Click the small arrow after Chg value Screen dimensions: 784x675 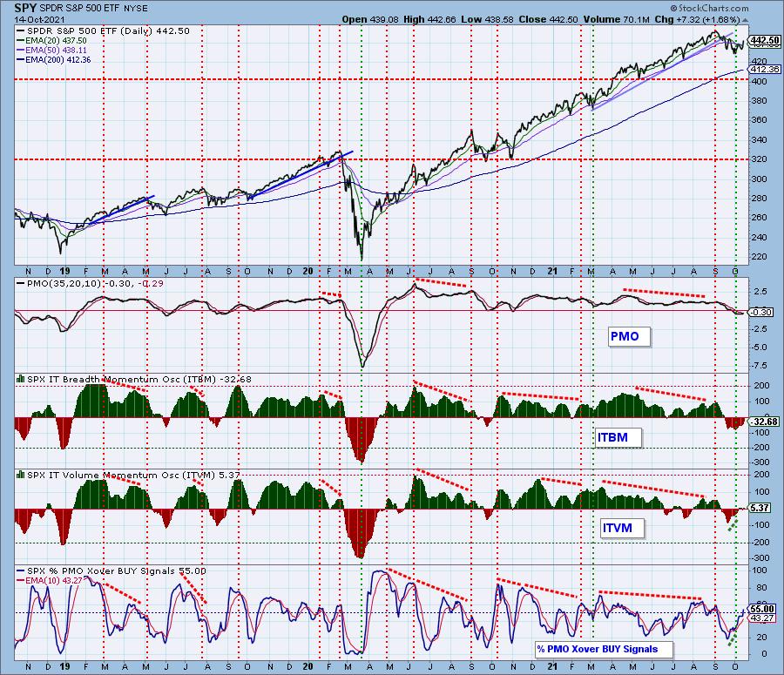(x=746, y=21)
